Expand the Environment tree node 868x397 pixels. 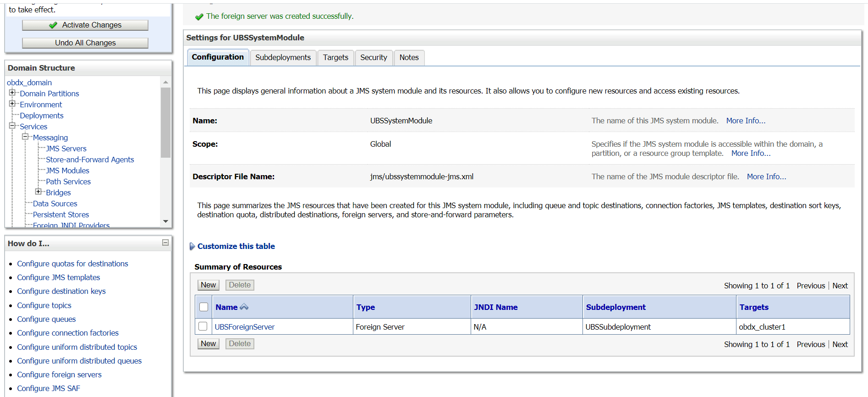click(x=12, y=104)
